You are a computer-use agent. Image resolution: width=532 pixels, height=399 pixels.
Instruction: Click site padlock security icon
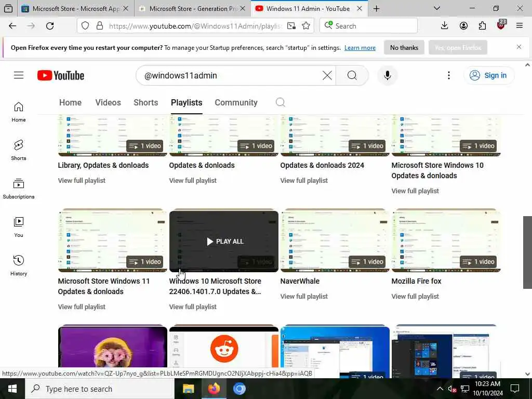(99, 26)
